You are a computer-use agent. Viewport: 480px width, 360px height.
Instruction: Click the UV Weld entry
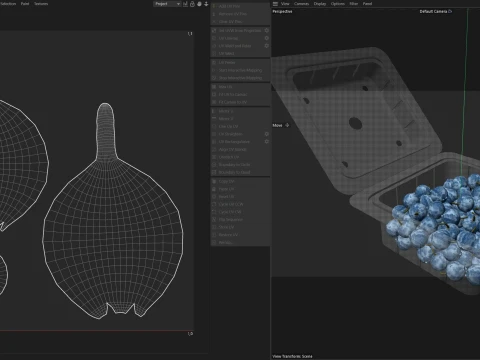click(240, 53)
